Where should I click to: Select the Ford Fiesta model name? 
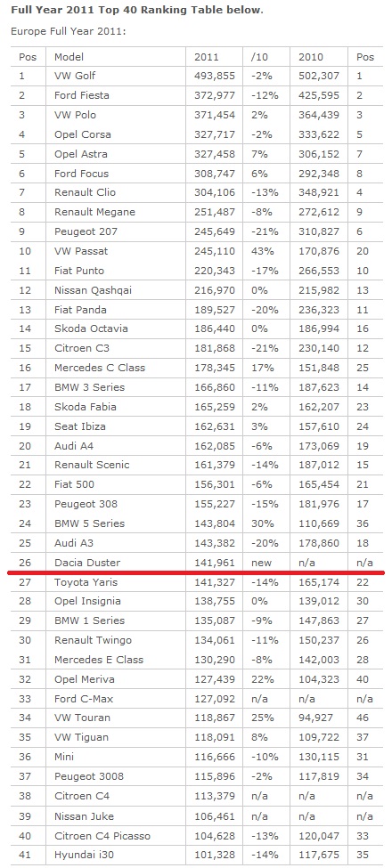pyautogui.click(x=81, y=95)
